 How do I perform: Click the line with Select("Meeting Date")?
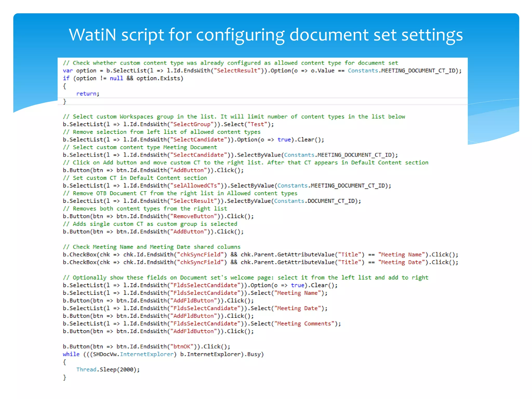[x=195, y=308]
